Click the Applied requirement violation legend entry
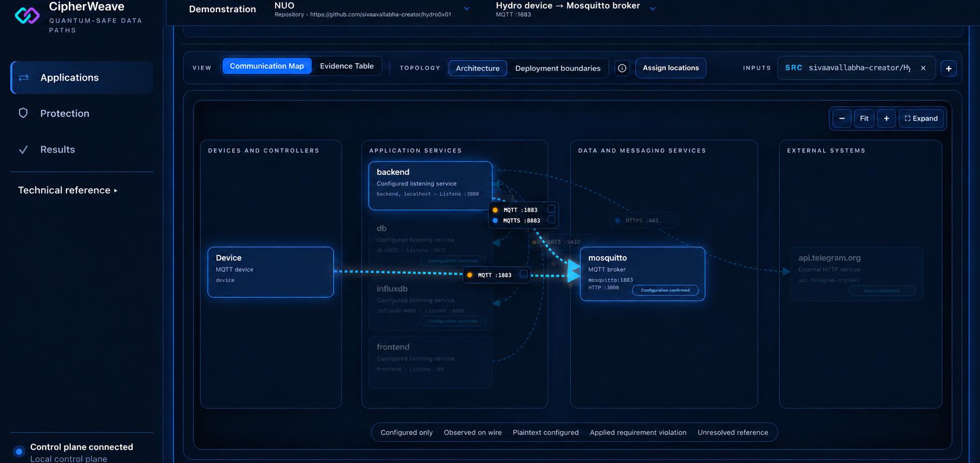980x463 pixels. point(638,432)
